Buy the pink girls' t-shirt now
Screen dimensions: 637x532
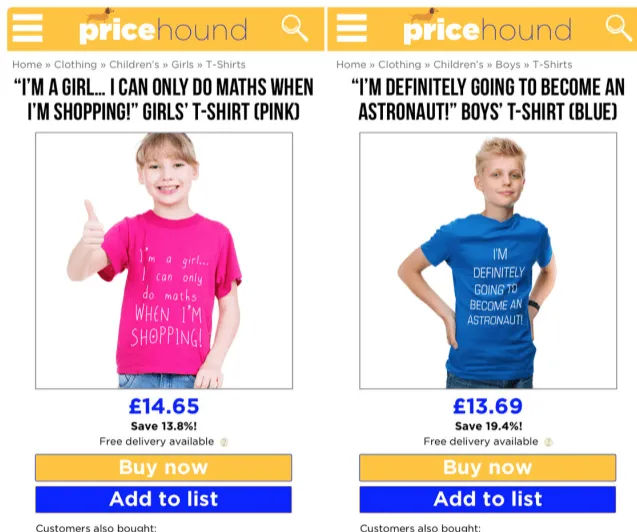point(163,467)
